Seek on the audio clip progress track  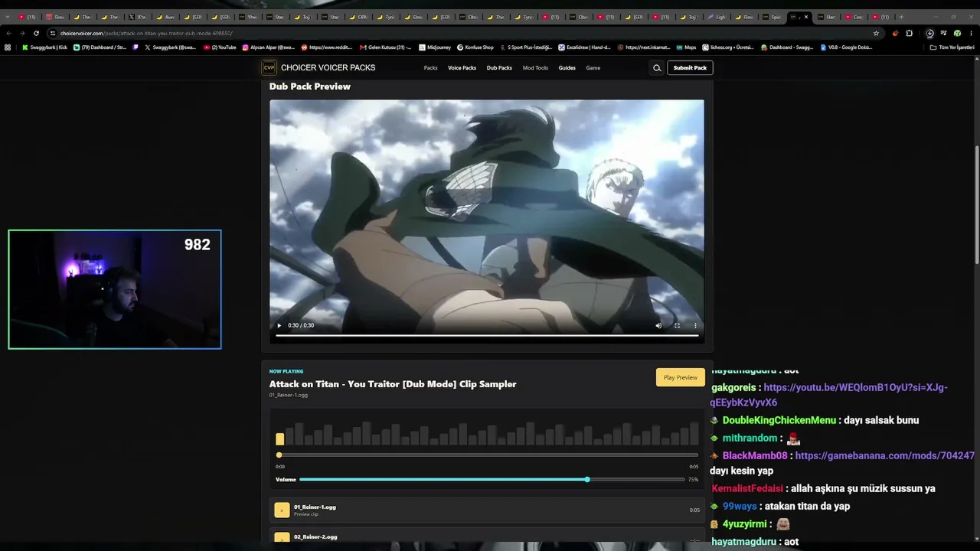(x=487, y=455)
